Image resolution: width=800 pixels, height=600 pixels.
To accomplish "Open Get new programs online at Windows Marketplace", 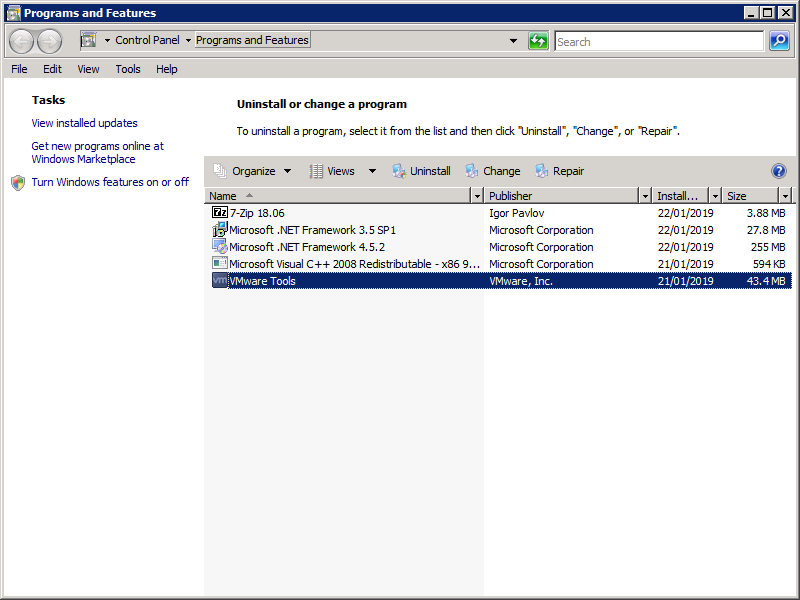I will (97, 153).
